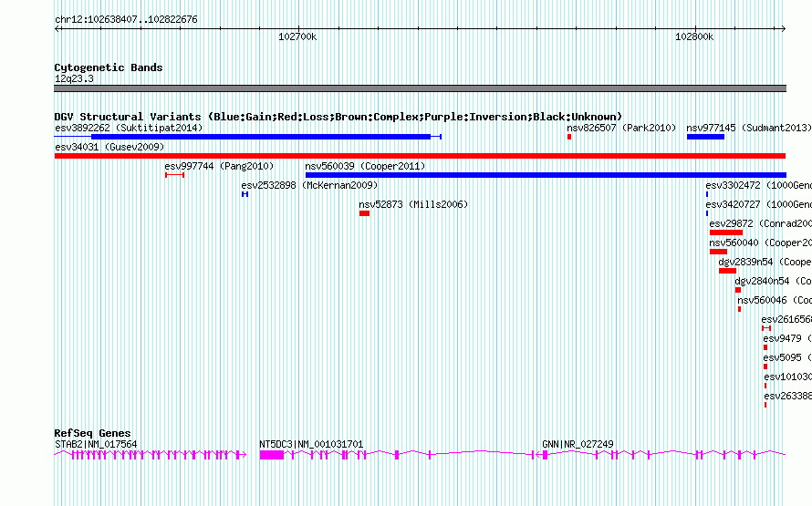
Task: Open the esv29872 Conrad variant label
Action: [x=760, y=223]
